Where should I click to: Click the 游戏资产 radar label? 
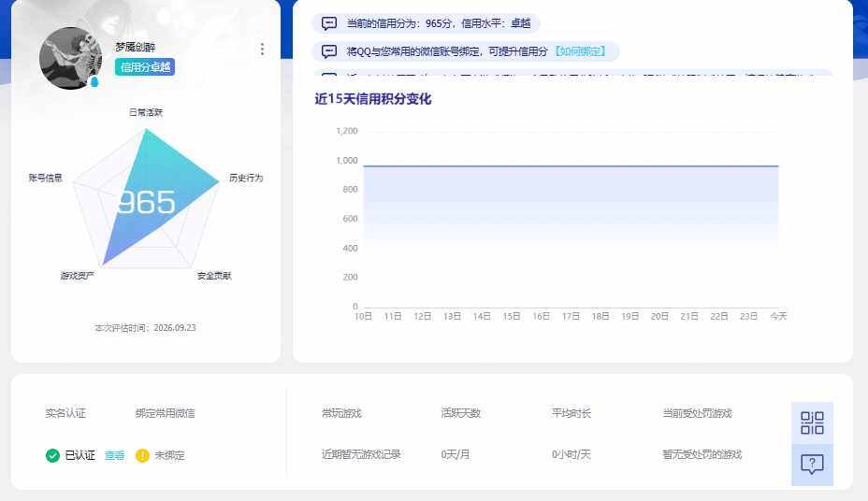(77, 276)
